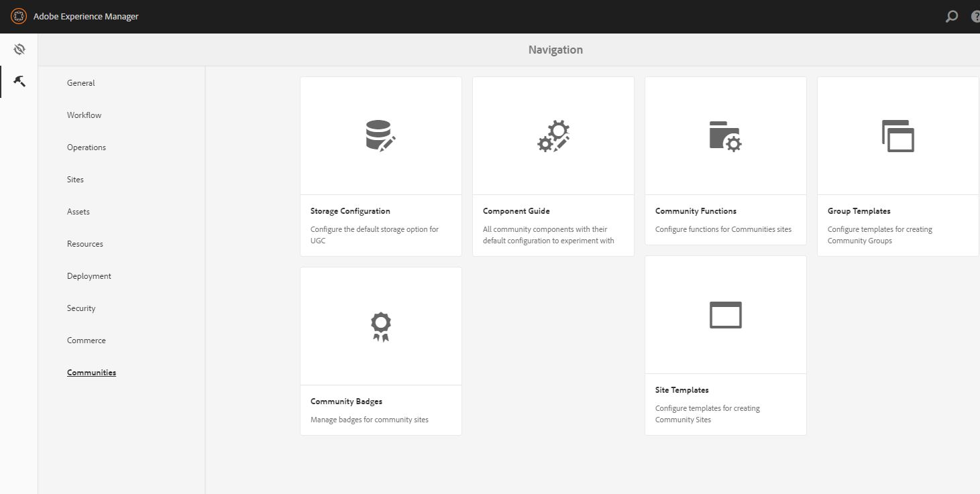
Task: Open the Resources tools category
Action: tap(85, 244)
